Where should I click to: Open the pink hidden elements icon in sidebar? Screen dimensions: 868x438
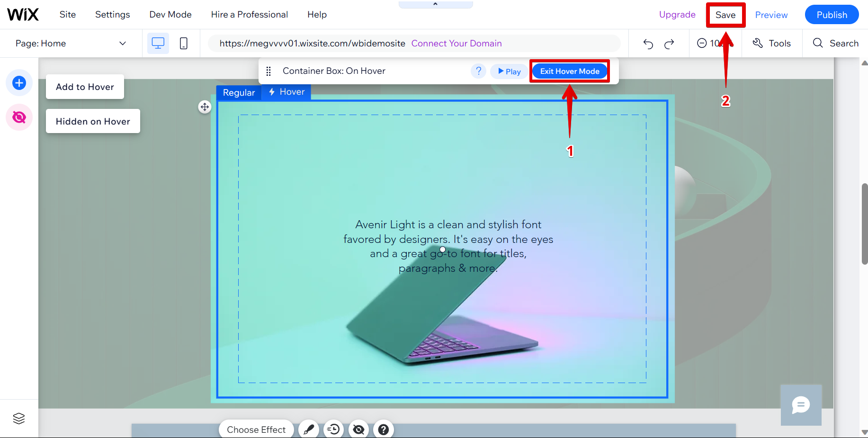[x=19, y=117]
